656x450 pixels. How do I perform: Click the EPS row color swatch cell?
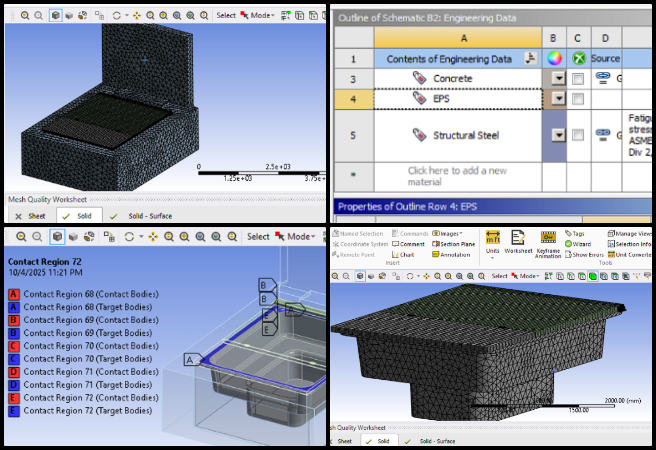551,99
